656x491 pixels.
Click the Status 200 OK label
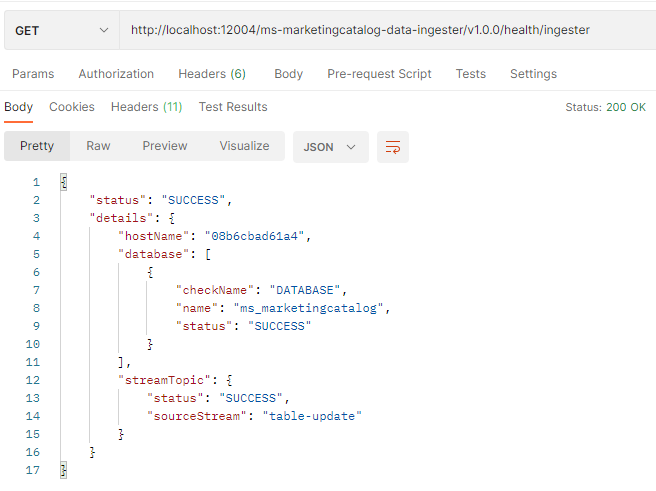pyautogui.click(x=605, y=107)
